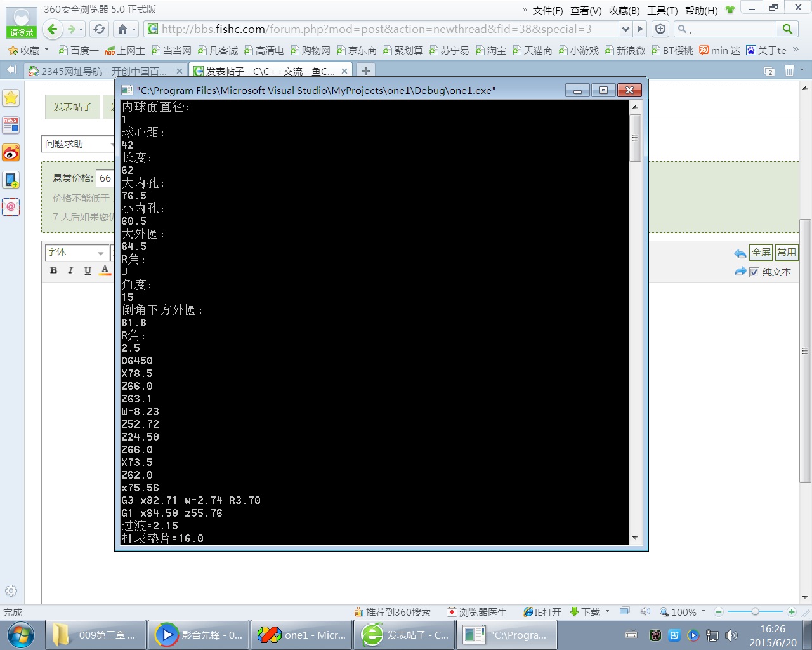
Task: Click the system tray volume icon
Action: (731, 635)
